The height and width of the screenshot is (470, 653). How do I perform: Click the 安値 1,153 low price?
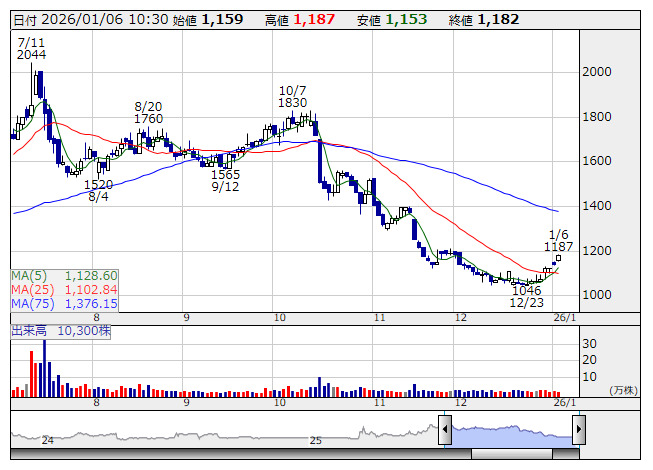click(x=392, y=20)
